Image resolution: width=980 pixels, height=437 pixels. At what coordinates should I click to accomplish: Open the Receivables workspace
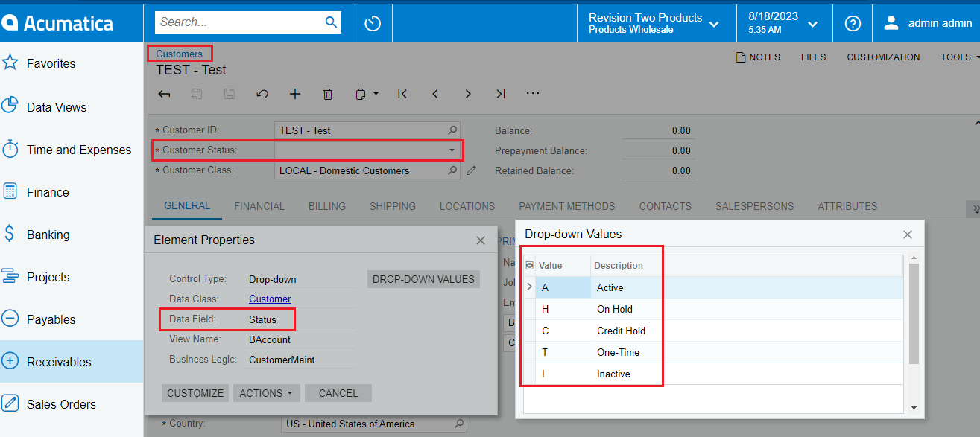72,362
